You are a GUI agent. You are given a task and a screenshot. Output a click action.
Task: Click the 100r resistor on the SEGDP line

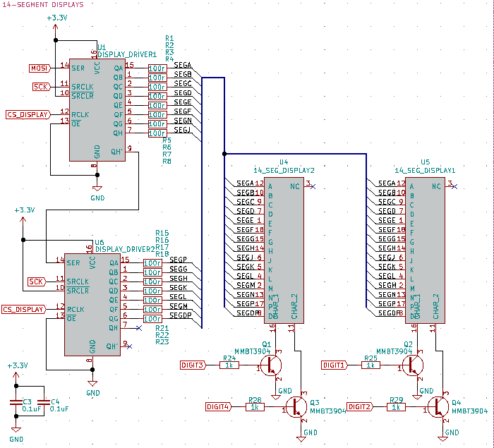tap(153, 319)
